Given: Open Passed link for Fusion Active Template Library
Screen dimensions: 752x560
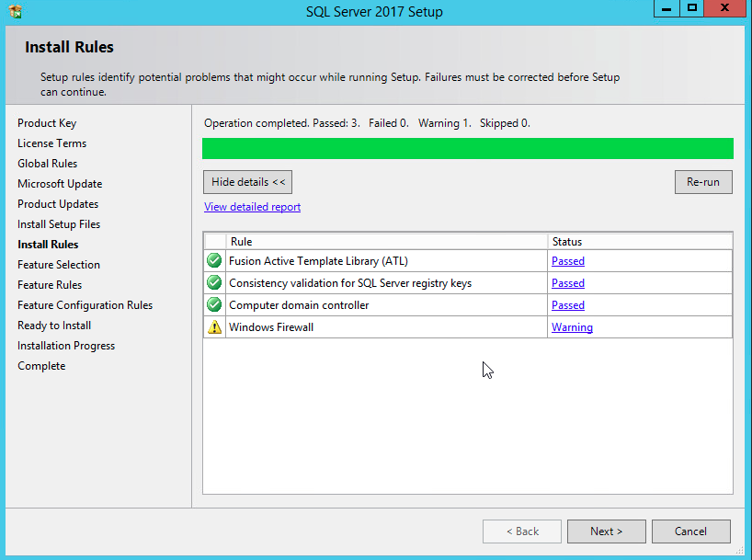Looking at the screenshot, I should click(x=567, y=261).
